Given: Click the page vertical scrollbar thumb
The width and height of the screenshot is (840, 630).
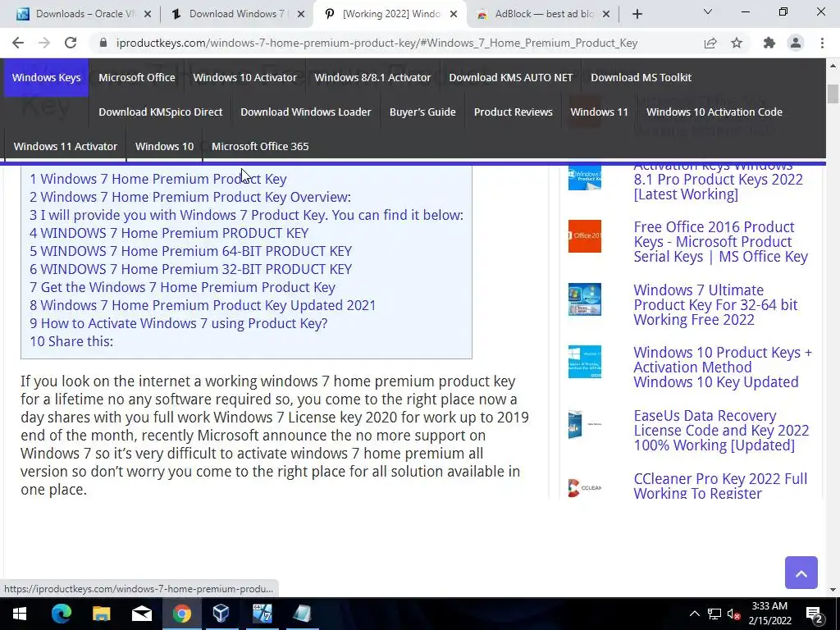Looking at the screenshot, I should coord(833,94).
